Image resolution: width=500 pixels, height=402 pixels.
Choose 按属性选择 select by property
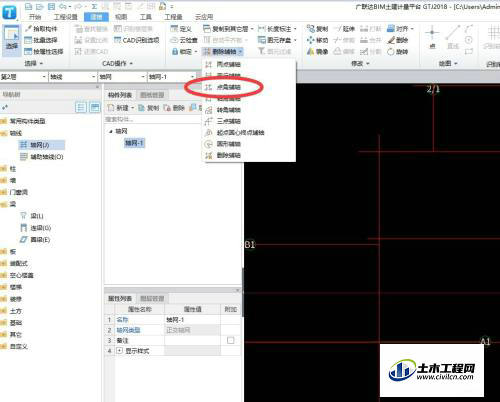[44, 52]
